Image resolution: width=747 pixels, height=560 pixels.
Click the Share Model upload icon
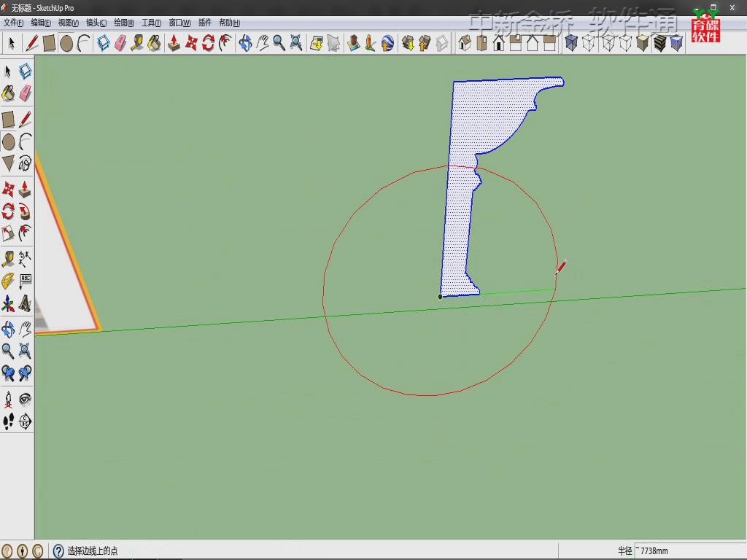coord(425,43)
